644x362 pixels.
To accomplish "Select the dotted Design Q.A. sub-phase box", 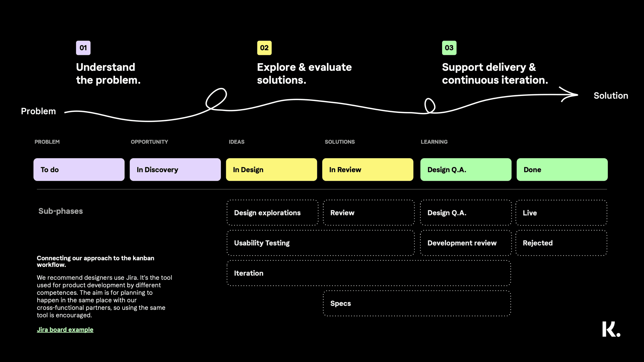I will 466,213.
